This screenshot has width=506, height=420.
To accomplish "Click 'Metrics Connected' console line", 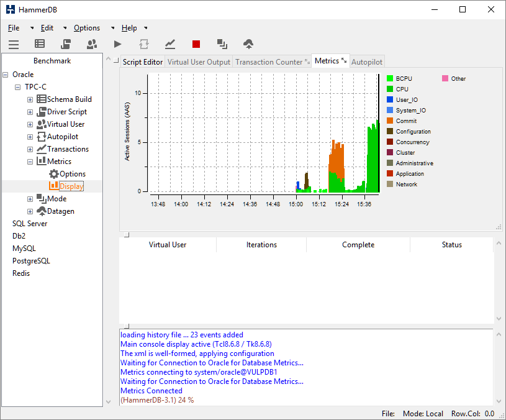I will [x=151, y=391].
